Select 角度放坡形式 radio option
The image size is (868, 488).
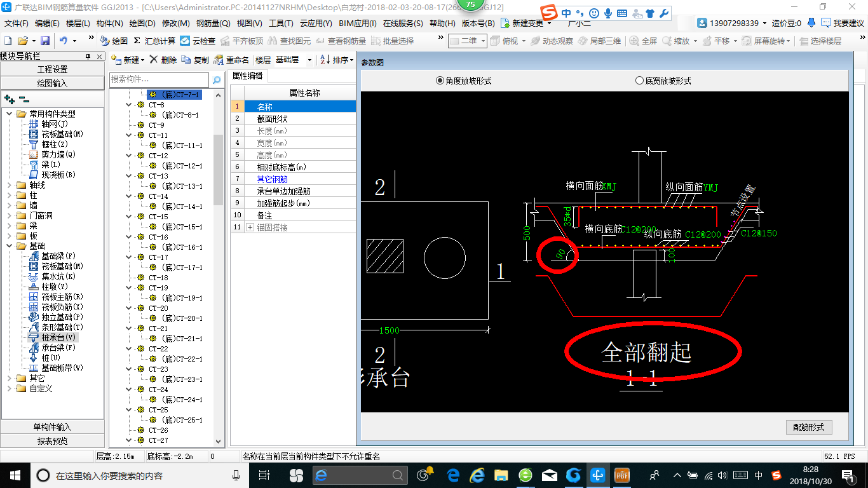tap(463, 81)
